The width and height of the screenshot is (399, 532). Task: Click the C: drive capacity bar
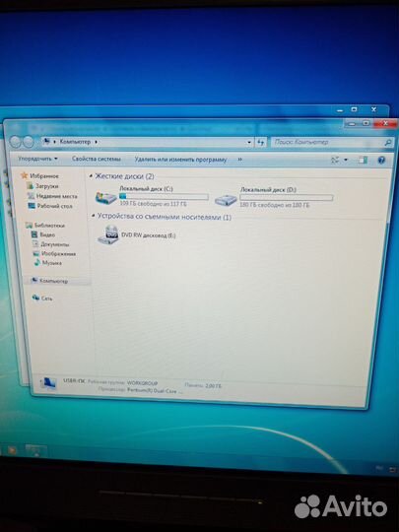pos(164,196)
